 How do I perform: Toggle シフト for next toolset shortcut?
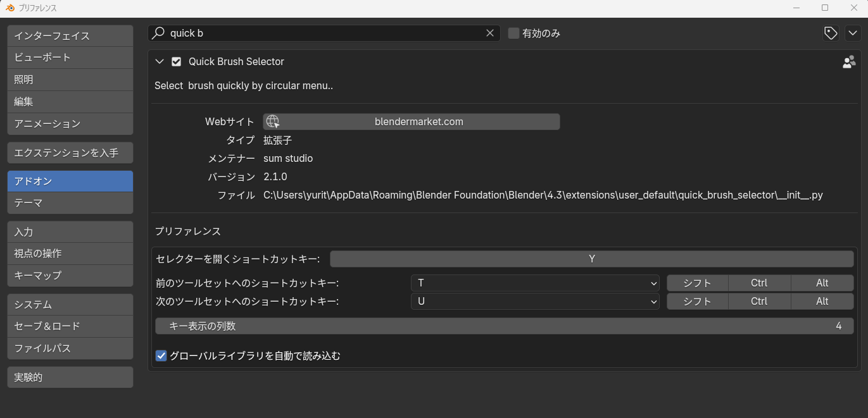[x=698, y=301]
